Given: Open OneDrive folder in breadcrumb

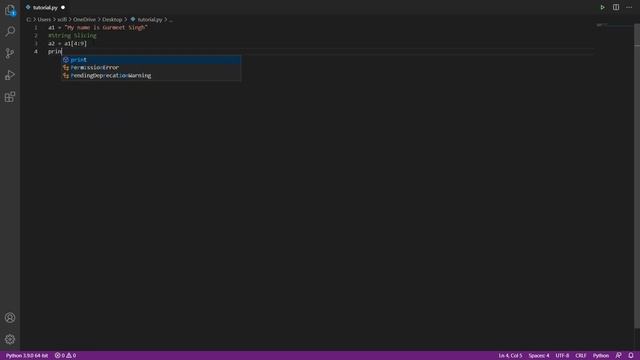Looking at the screenshot, I should point(84,20).
